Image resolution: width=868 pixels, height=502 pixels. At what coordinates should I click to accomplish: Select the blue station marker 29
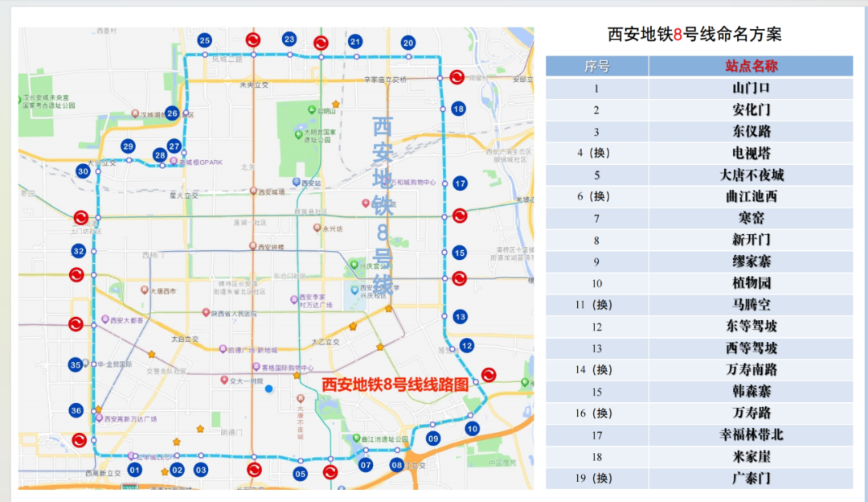129,147
